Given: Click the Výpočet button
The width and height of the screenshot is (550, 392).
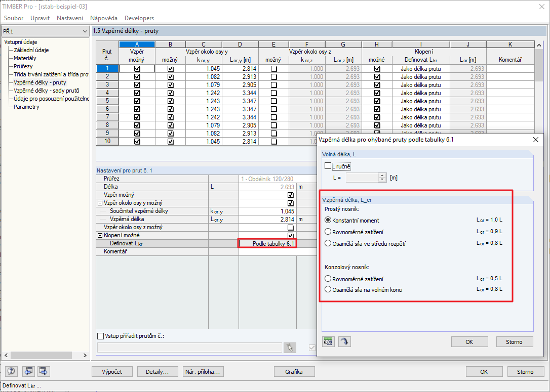Looking at the screenshot, I should 112,372.
